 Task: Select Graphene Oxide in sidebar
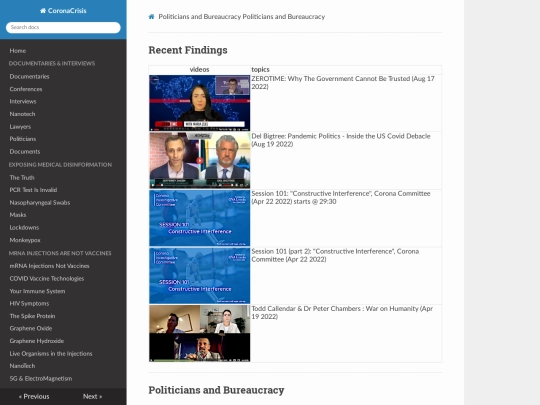pos(31,329)
